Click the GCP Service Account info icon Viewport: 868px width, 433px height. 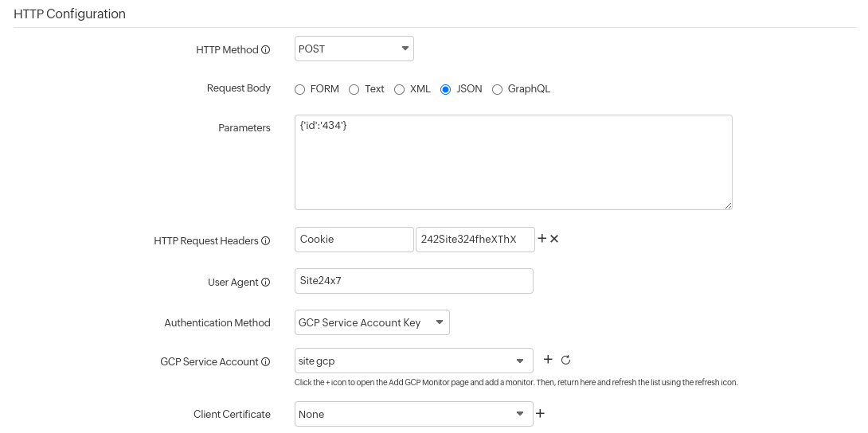click(x=266, y=362)
